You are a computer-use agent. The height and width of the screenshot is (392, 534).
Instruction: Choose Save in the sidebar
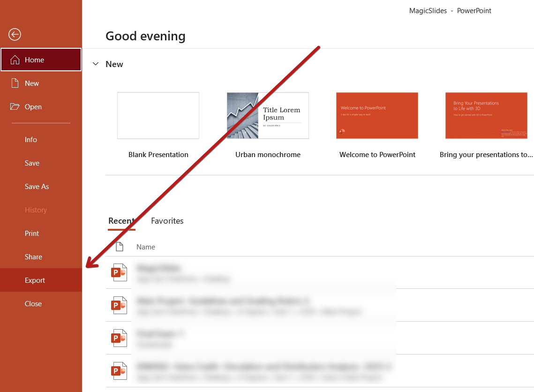pyautogui.click(x=41, y=163)
